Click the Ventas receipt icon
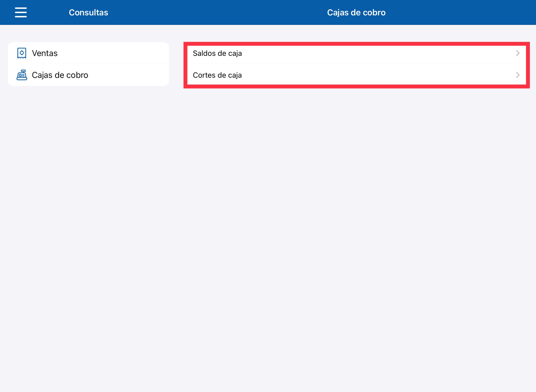This screenshot has width=536, height=392. pyautogui.click(x=22, y=53)
